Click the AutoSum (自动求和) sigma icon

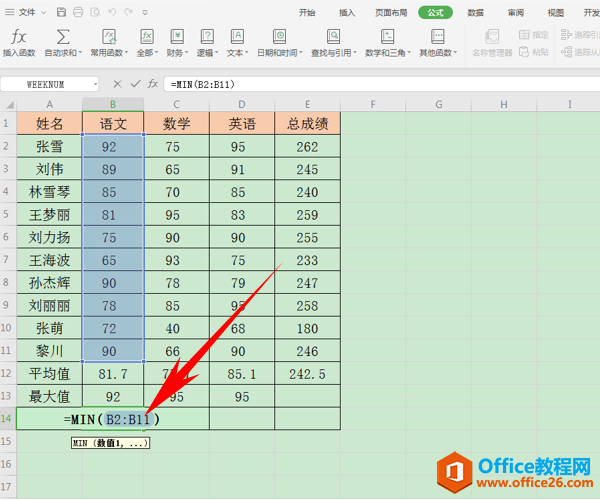(x=63, y=37)
